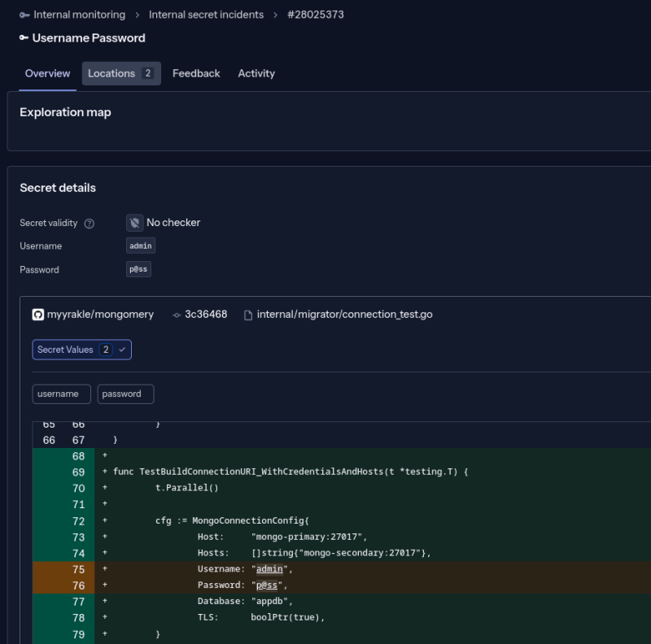Image resolution: width=651 pixels, height=644 pixels.
Task: Click the GitHub icon beside myyrakle/mongomery
Action: (x=38, y=315)
